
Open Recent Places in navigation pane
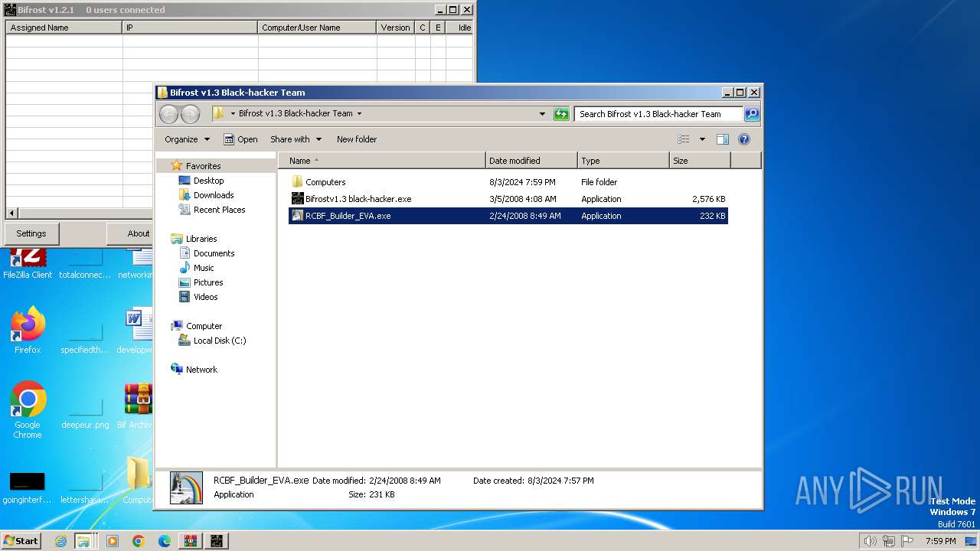(x=219, y=210)
